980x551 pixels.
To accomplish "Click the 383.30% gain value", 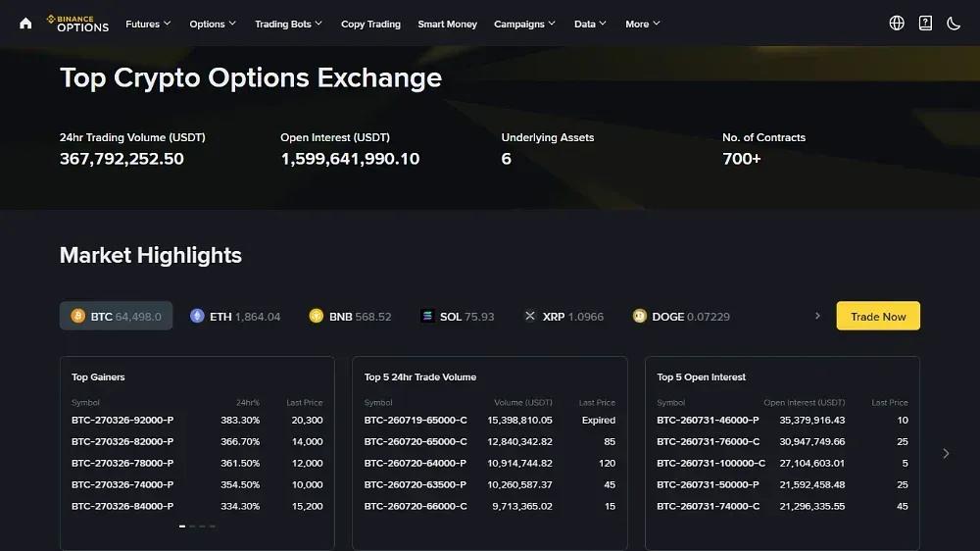I will tap(240, 421).
